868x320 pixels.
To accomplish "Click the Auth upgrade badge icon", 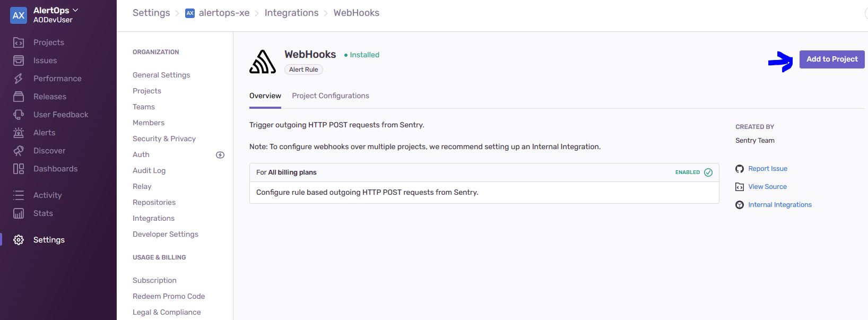I will click(220, 155).
